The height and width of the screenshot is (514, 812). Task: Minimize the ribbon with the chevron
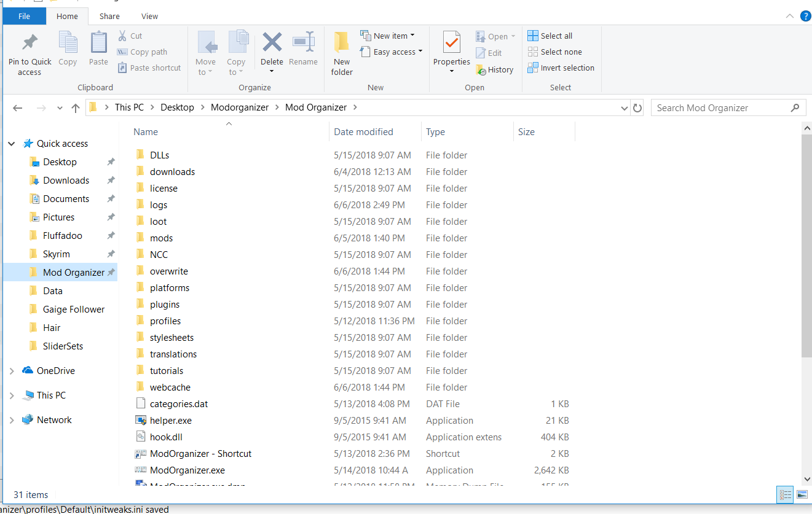(789, 17)
